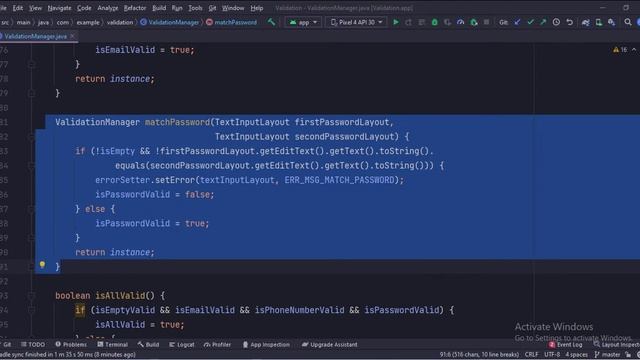Click the validation package breadcrumb

click(x=120, y=22)
